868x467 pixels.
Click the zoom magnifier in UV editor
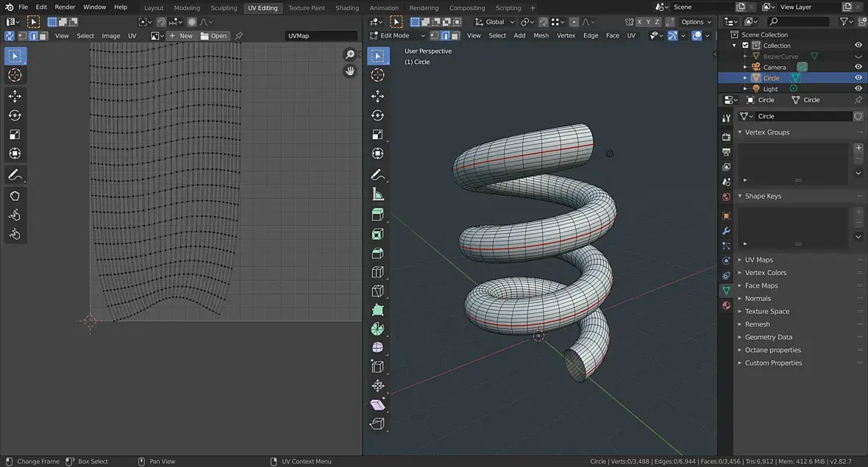click(350, 55)
